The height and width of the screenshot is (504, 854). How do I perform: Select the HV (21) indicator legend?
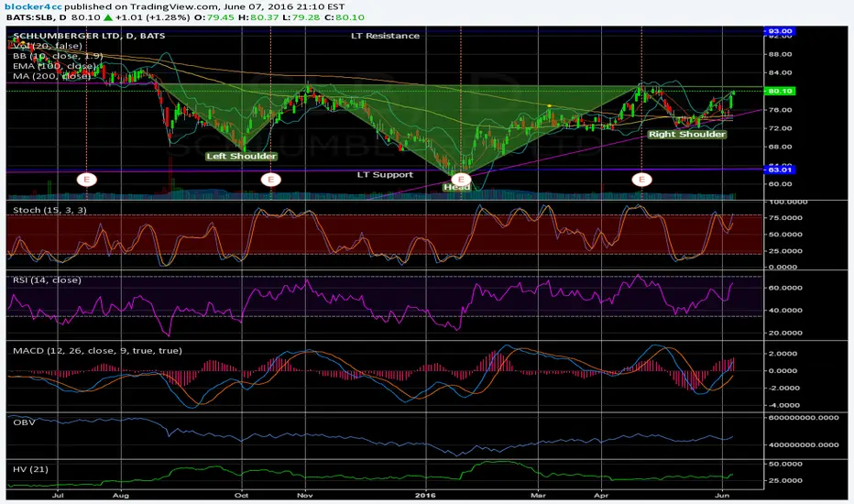30,469
